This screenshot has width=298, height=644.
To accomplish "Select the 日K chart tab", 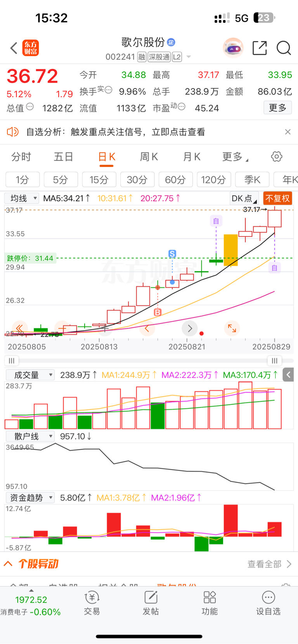I will (x=107, y=157).
